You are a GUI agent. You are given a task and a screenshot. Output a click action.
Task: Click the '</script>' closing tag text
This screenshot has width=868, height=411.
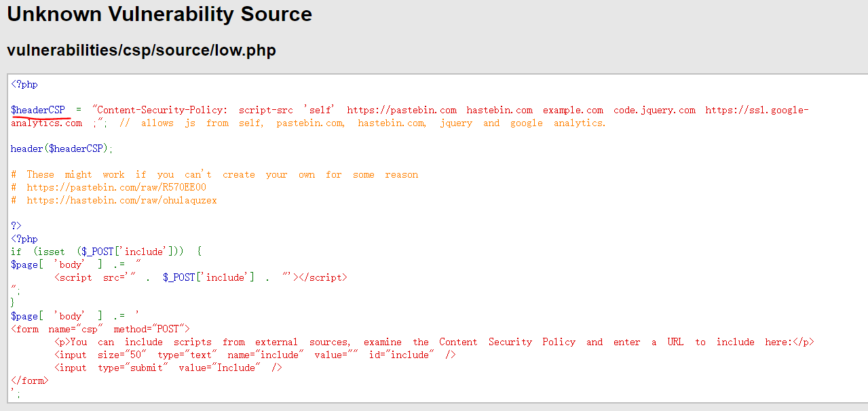(x=322, y=277)
